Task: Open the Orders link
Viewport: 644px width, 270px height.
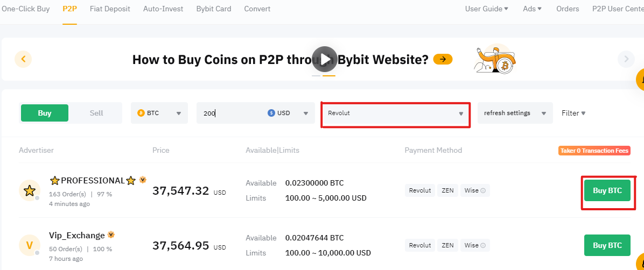Action: 568,9
